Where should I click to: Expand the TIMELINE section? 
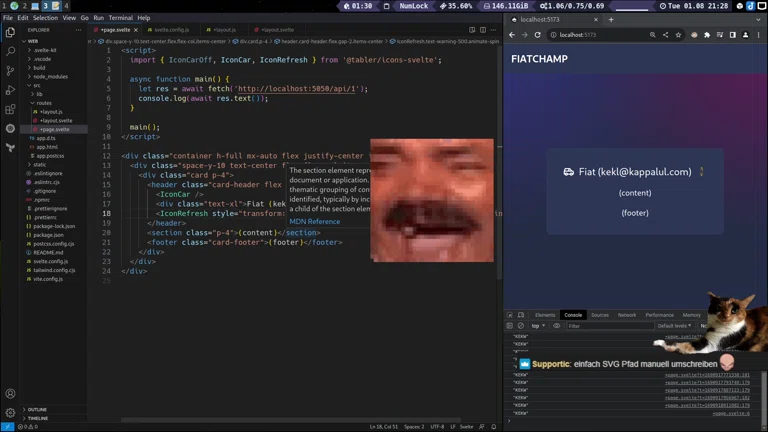38,418
